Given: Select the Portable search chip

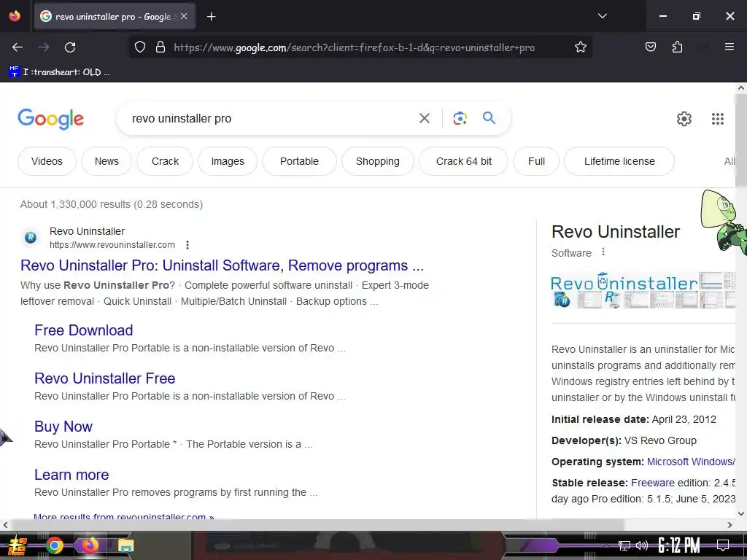Looking at the screenshot, I should point(299,161).
